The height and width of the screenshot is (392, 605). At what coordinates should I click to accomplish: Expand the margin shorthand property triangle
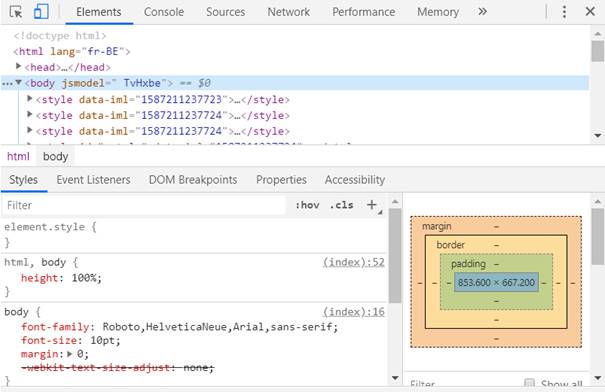click(x=69, y=354)
